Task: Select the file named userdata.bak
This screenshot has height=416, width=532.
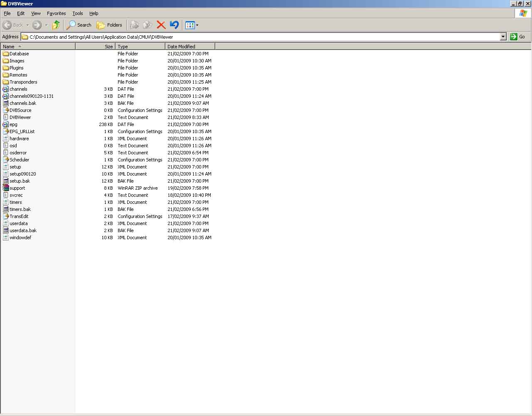Action: click(x=23, y=230)
